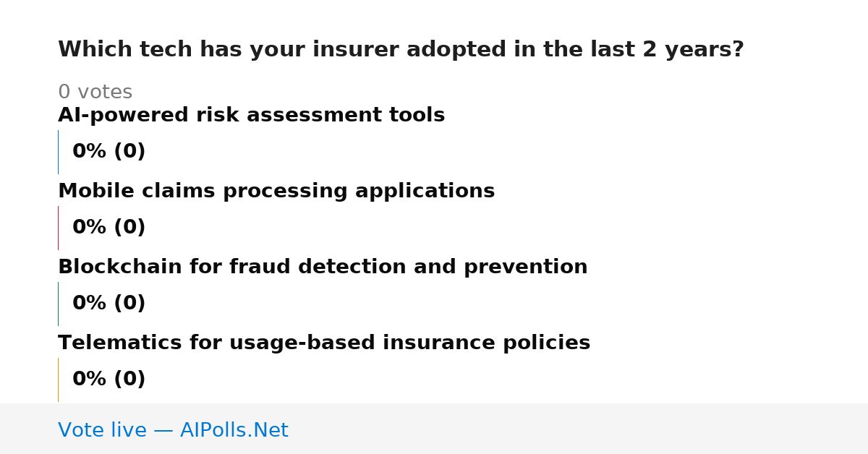Image resolution: width=868 pixels, height=454 pixels.
Task: Click the word AIPolls.Net in footer
Action: click(234, 430)
